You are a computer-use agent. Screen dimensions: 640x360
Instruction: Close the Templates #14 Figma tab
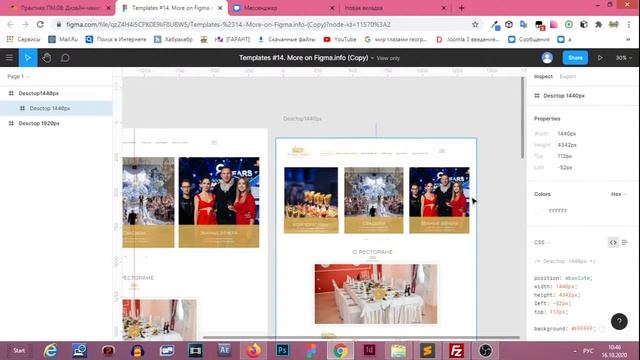pos(220,8)
